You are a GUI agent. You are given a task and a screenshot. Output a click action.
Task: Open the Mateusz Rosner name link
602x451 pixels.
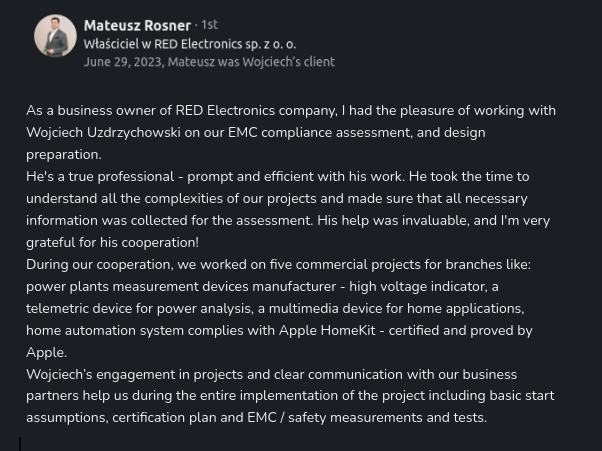pyautogui.click(x=137, y=26)
